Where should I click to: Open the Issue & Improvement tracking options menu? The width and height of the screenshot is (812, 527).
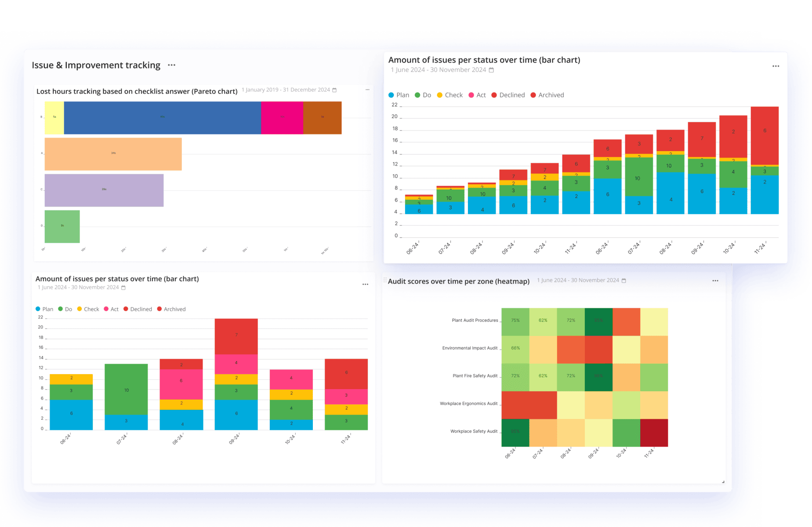tap(171, 65)
